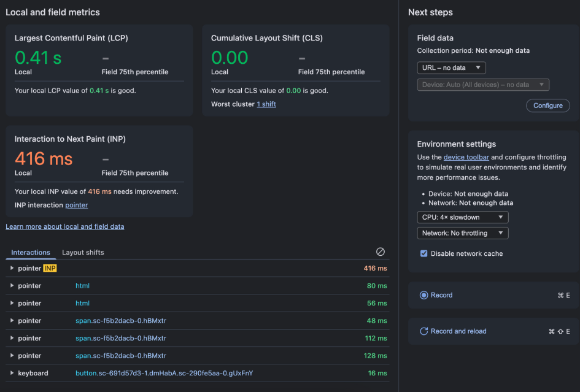Viewport: 580px width, 392px height.
Task: Click the html link in pointer row
Action: pyautogui.click(x=82, y=285)
